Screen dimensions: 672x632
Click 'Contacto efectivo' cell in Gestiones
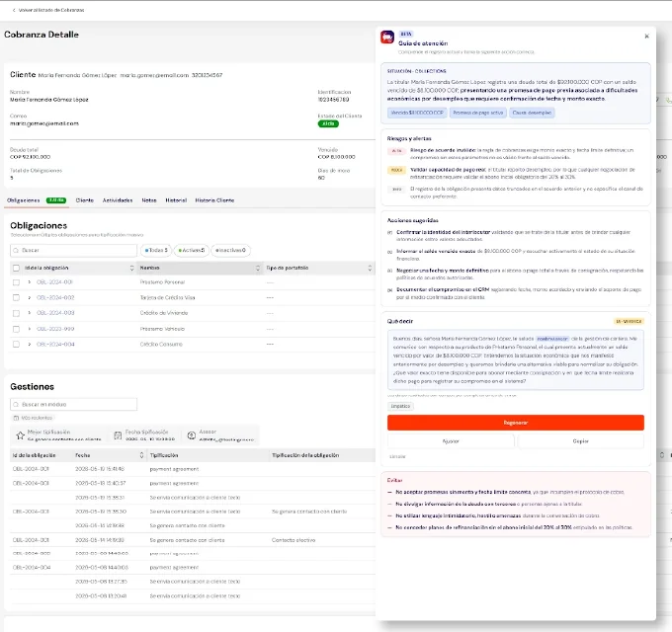[294, 540]
